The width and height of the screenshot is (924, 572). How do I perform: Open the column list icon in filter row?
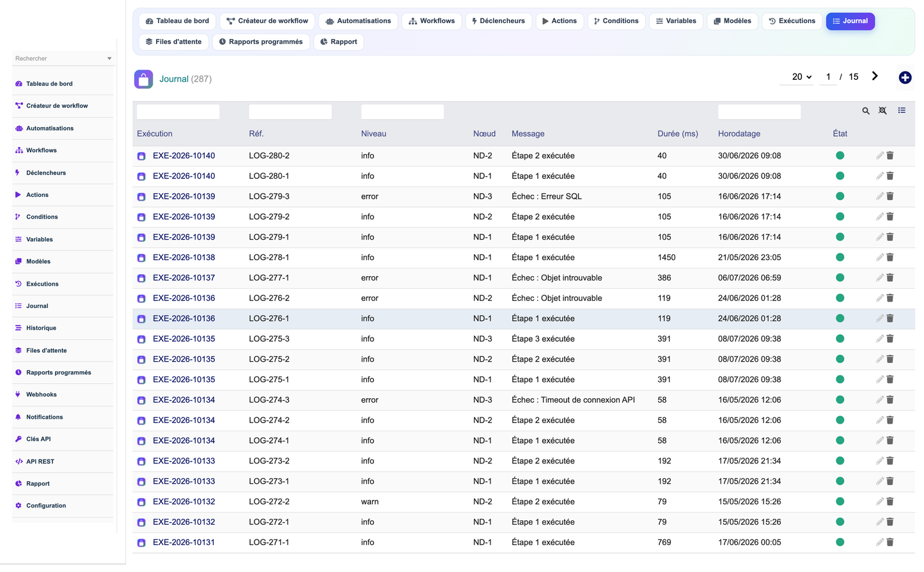902,111
